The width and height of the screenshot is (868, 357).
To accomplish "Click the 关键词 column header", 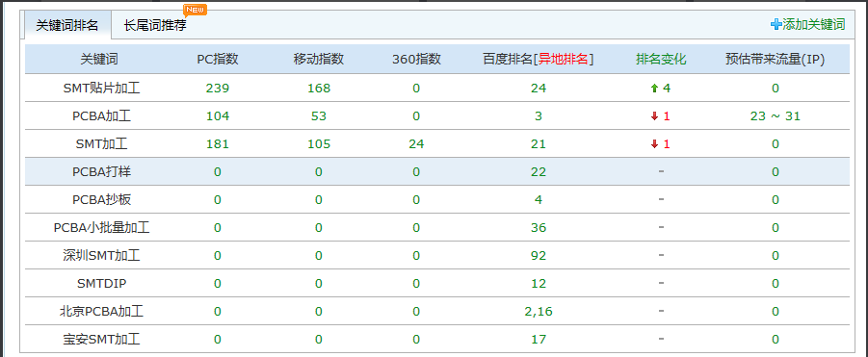I will 99,60.
